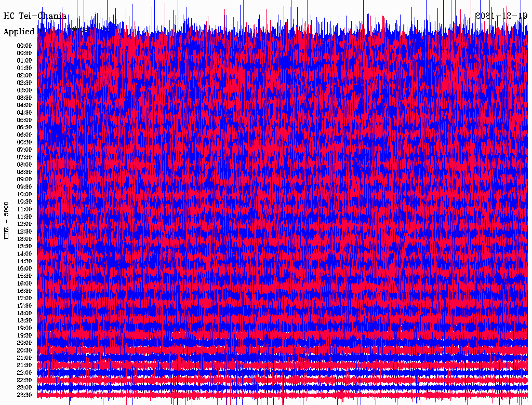Select the 02:00 time row label

[24, 76]
